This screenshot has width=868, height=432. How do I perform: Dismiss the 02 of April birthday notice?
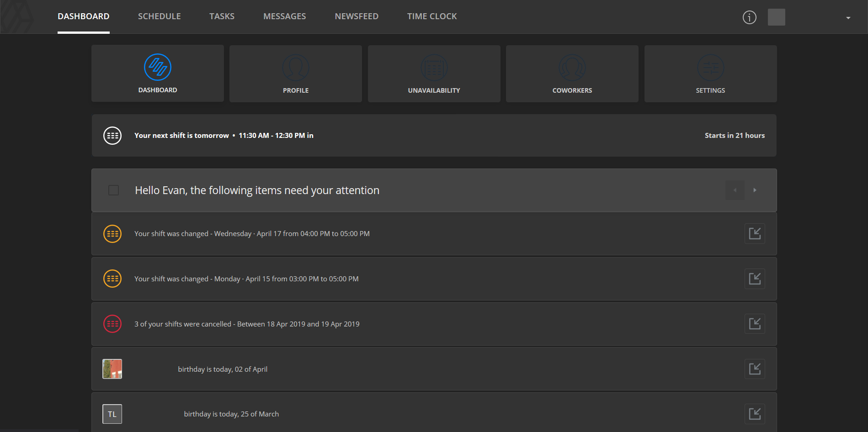(x=755, y=369)
